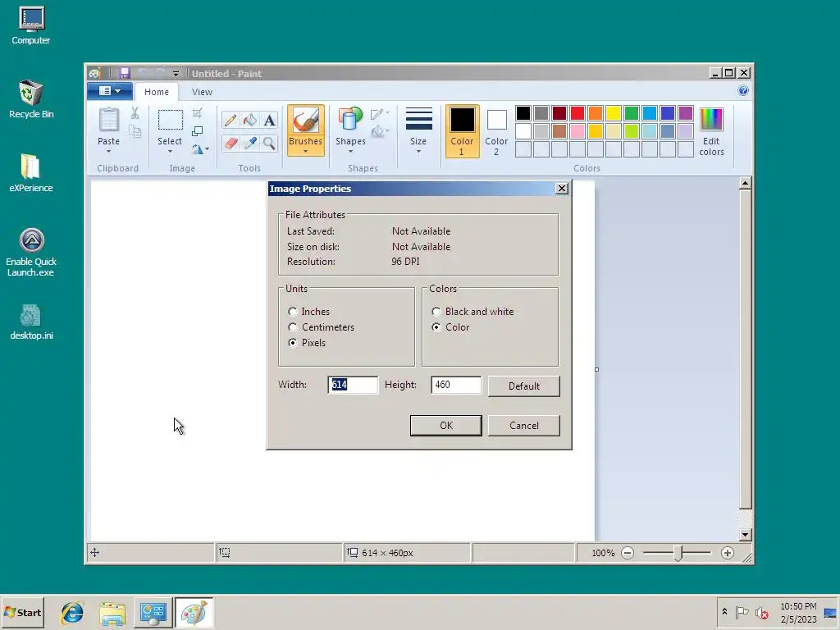Viewport: 840px width, 630px height.
Task: Select the Computer desktop icon
Action: (31, 25)
